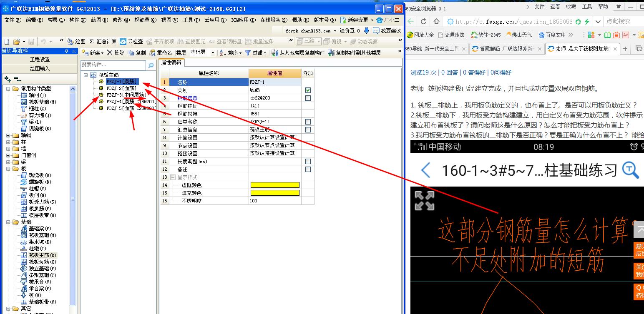Toggle 附加 checkbox for 汇总信息 row
This screenshot has width=644, height=314.
(308, 130)
